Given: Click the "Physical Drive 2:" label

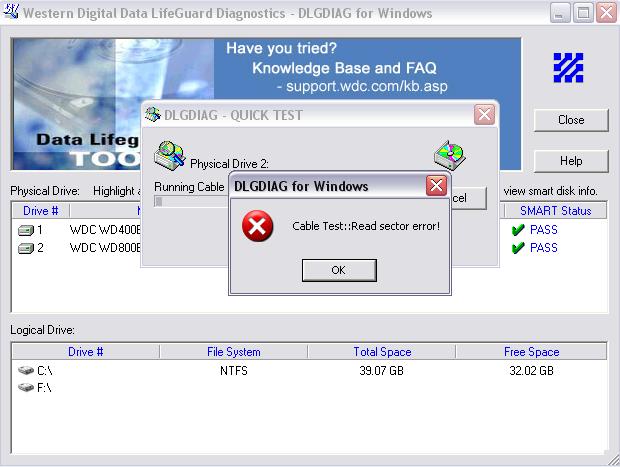Looking at the screenshot, I should point(229,164).
